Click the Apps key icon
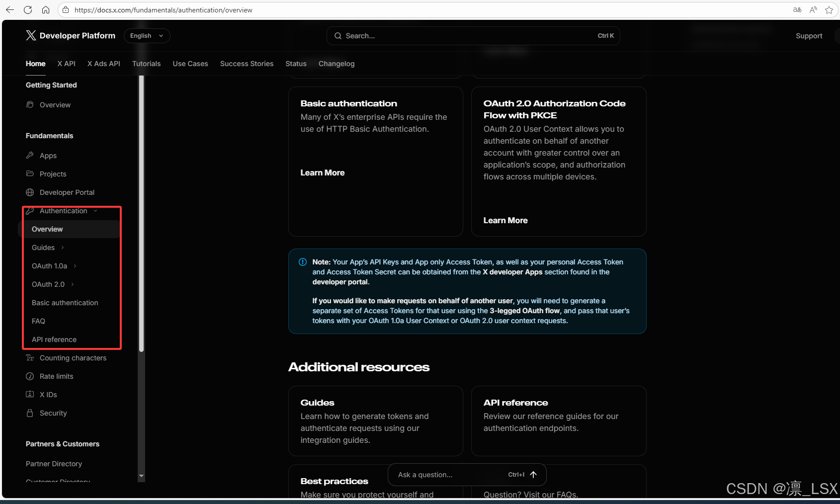This screenshot has height=504, width=840. coord(30,155)
